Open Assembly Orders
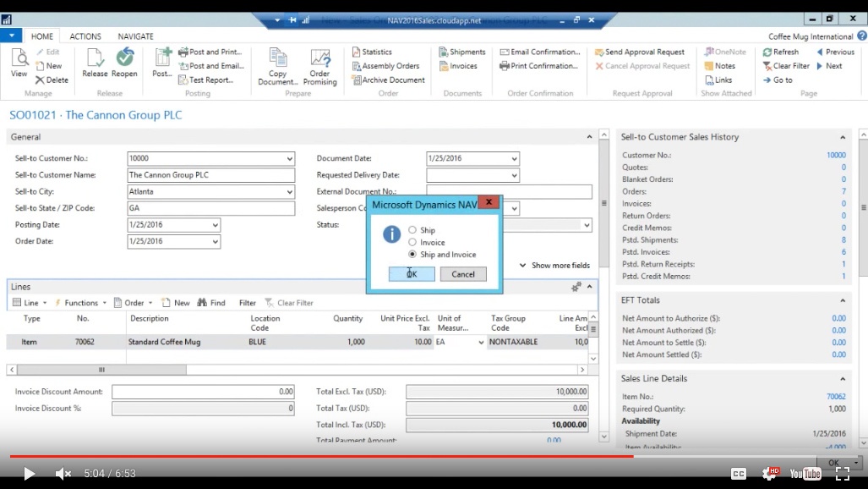The height and width of the screenshot is (489, 868). tap(386, 65)
